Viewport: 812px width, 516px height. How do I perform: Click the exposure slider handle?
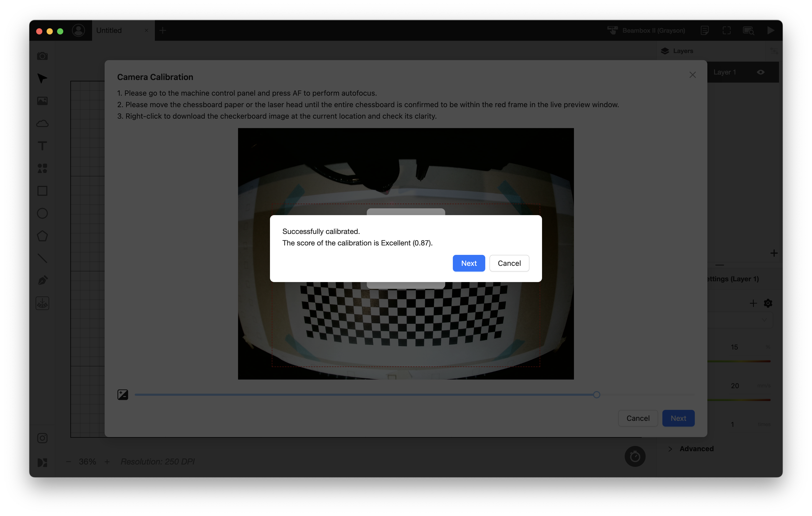[596, 394]
